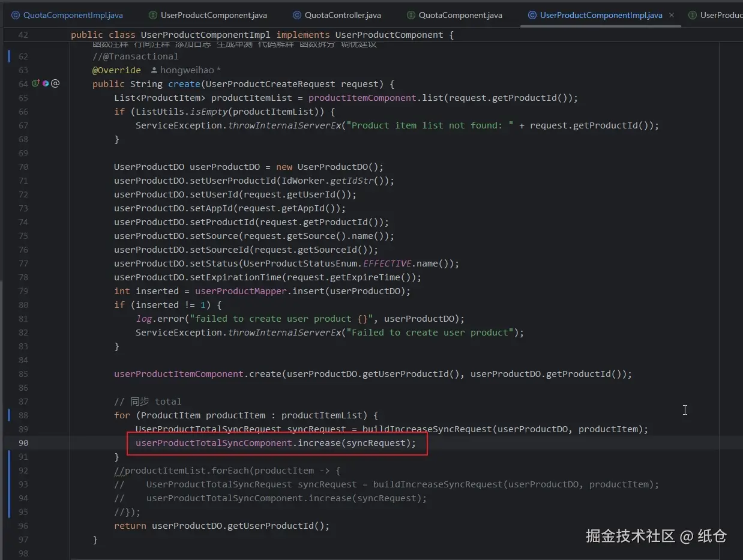This screenshot has height=560, width=743.
Task: Click the interface icon on UserProductComponent.java tab
Action: click(153, 15)
